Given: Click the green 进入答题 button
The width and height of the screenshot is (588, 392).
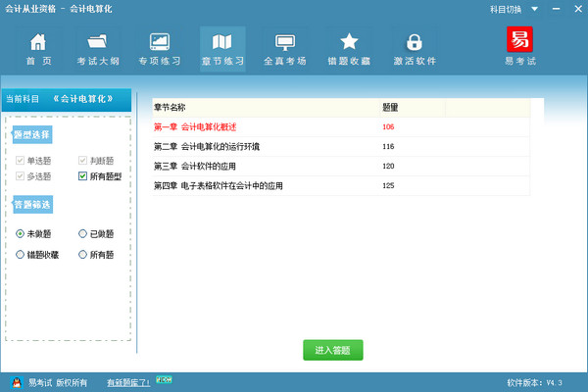Looking at the screenshot, I should pos(333,350).
